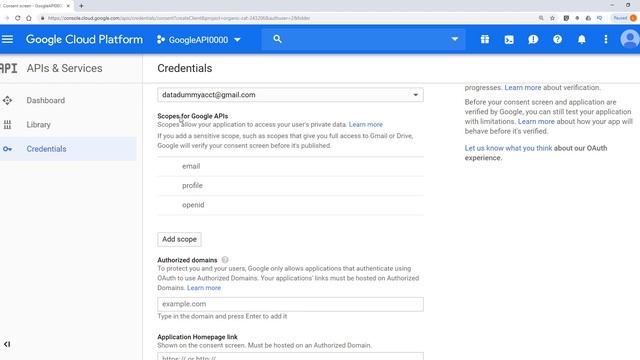The image size is (640, 360).
Task: Show notifications bell
Action: (582, 39)
